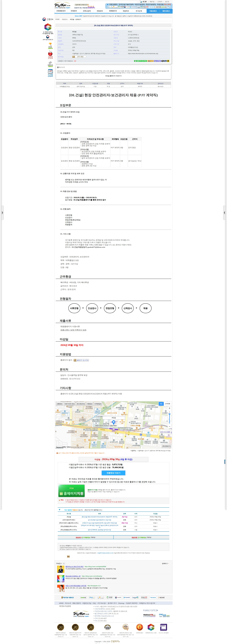Click the Worker.co.kr logo in header

click(x=62, y=5)
